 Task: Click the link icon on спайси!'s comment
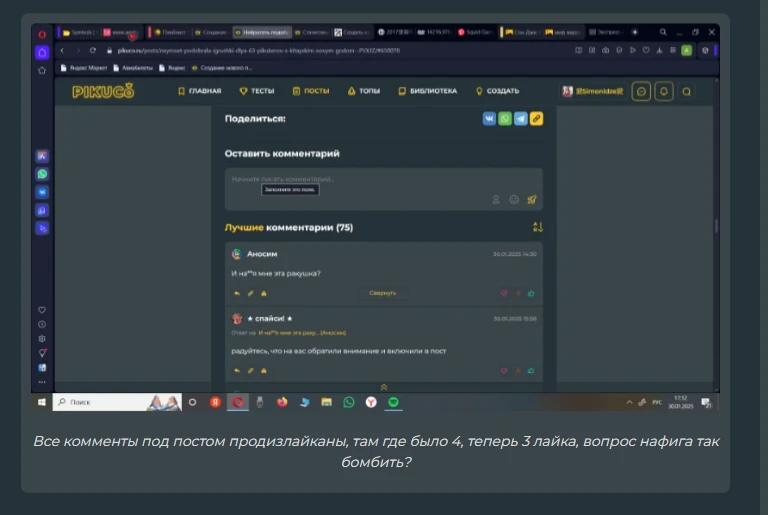click(x=250, y=370)
